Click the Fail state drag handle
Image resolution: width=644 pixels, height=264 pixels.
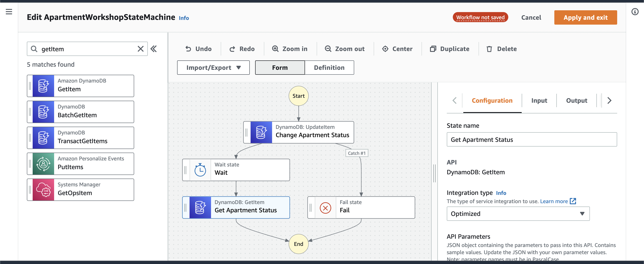(311, 207)
